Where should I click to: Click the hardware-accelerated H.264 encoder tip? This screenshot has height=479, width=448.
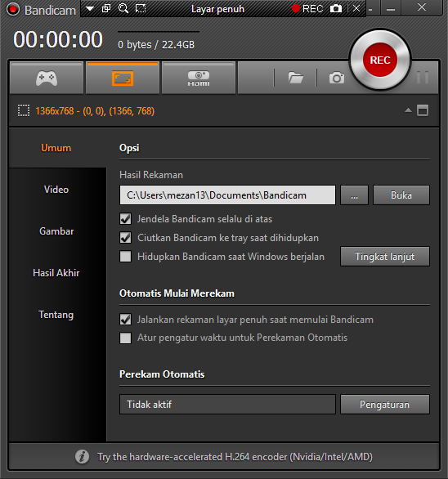[235, 457]
